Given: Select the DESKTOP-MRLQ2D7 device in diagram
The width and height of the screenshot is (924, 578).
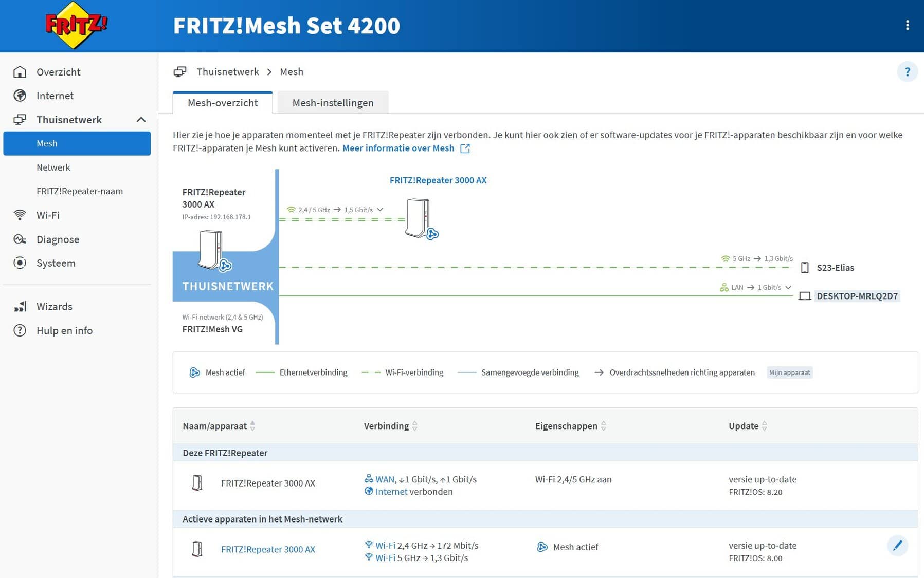Looking at the screenshot, I should point(857,296).
